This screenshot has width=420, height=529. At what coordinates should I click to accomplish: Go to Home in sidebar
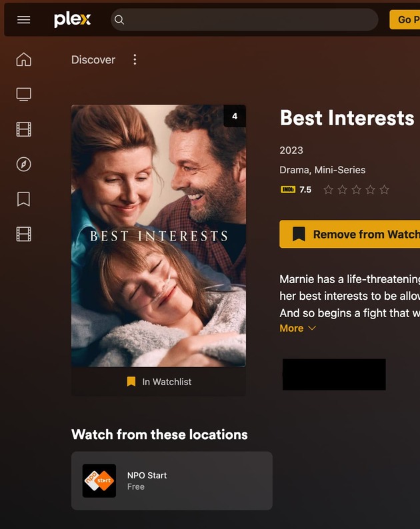pos(23,59)
